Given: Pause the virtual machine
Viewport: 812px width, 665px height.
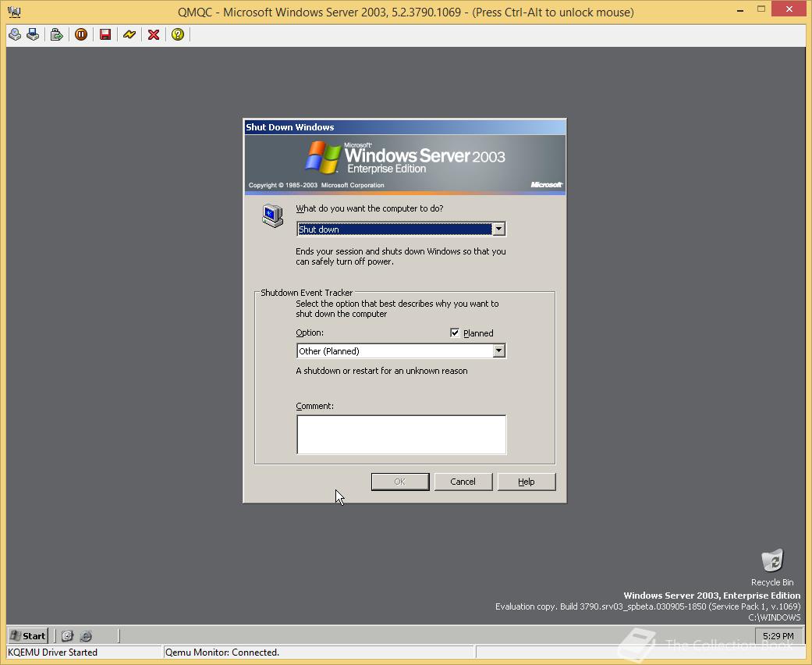Looking at the screenshot, I should (81, 34).
